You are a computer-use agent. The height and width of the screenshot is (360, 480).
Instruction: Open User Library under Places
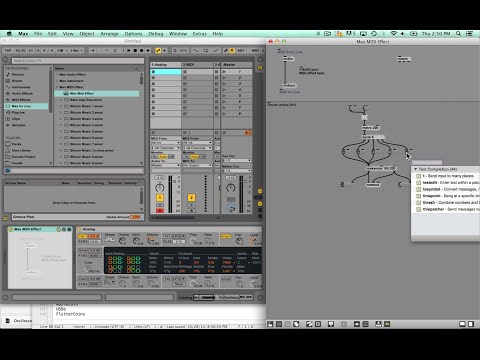coord(21,150)
